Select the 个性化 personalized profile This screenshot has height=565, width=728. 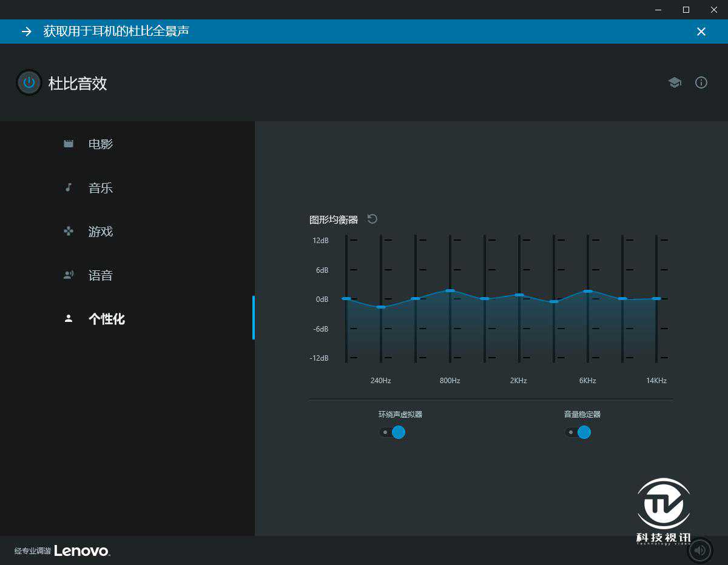click(x=107, y=319)
